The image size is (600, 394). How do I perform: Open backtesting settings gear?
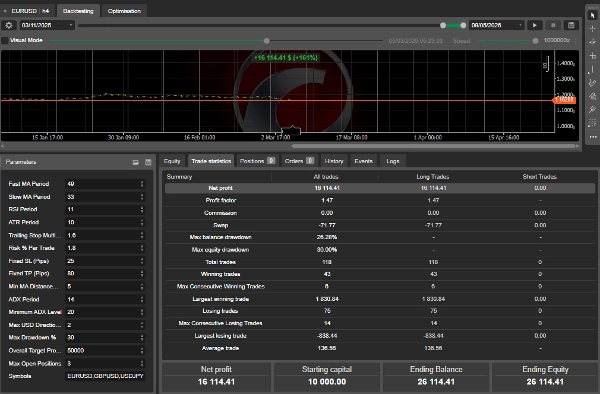(9, 25)
